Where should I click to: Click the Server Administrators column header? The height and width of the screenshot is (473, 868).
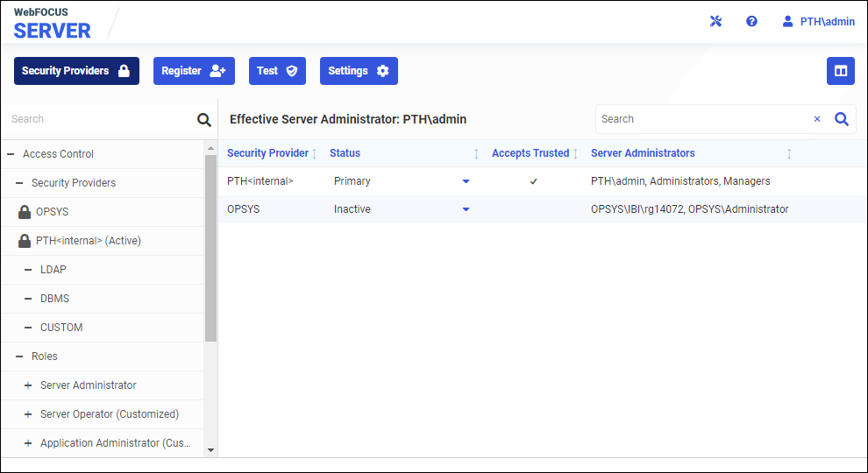point(643,153)
